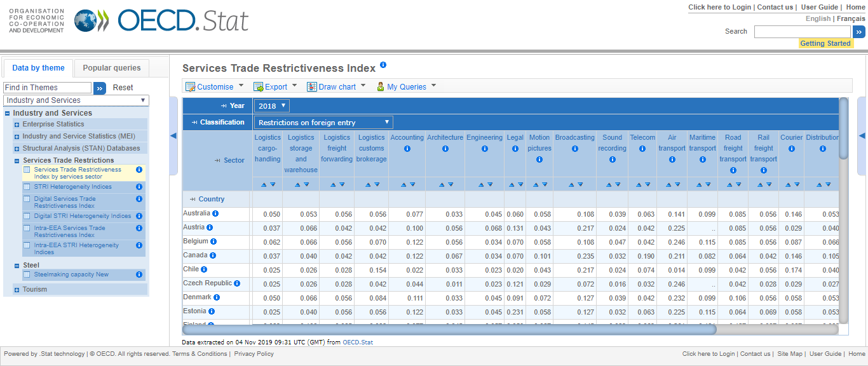Switch to Popular queries tab
Viewport: 868px width, 366px height.
pyautogui.click(x=112, y=68)
